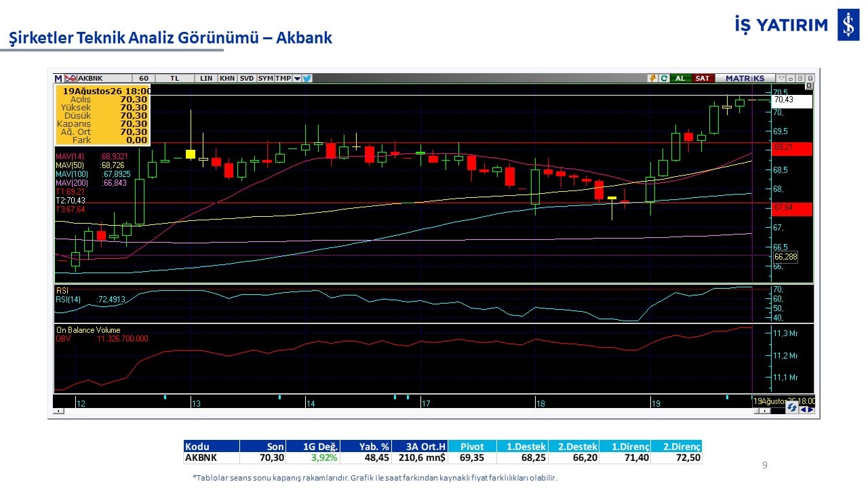Click the TL currency selector

(x=175, y=78)
